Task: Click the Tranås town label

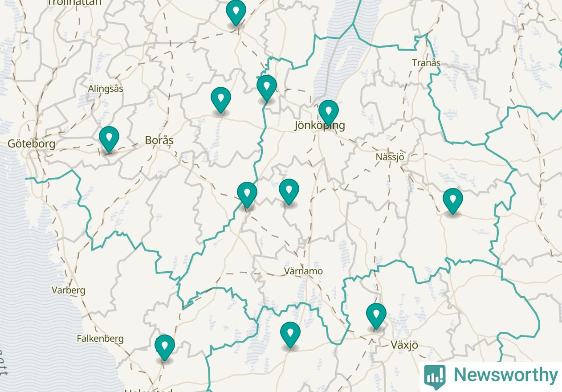Action: pyautogui.click(x=426, y=63)
